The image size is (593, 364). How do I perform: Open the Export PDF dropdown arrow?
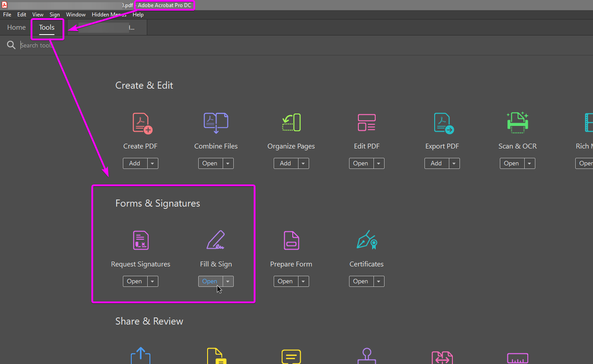click(x=454, y=163)
